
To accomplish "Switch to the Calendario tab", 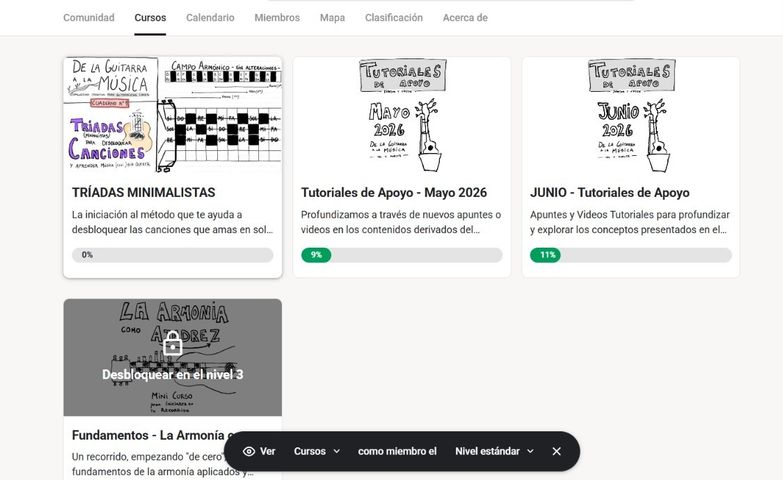I will point(210,17).
